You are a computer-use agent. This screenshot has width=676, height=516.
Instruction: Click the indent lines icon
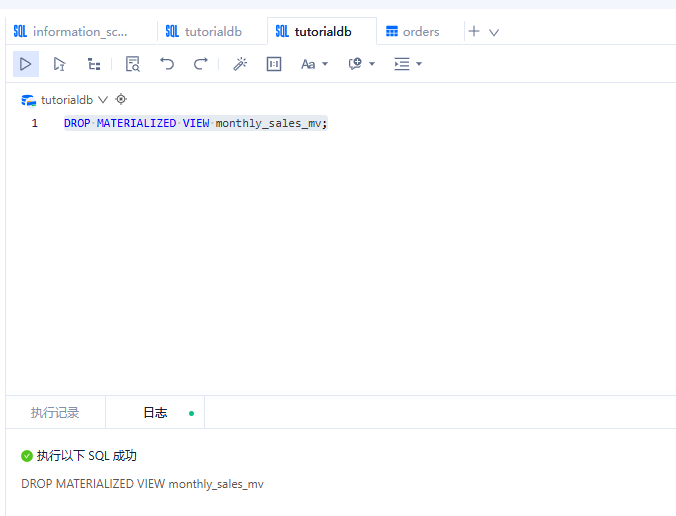(x=402, y=64)
